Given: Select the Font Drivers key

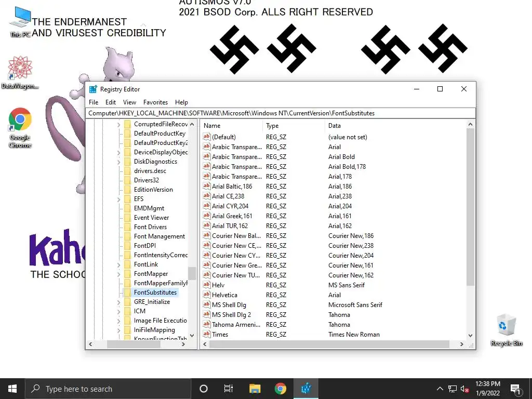Looking at the screenshot, I should [x=150, y=227].
